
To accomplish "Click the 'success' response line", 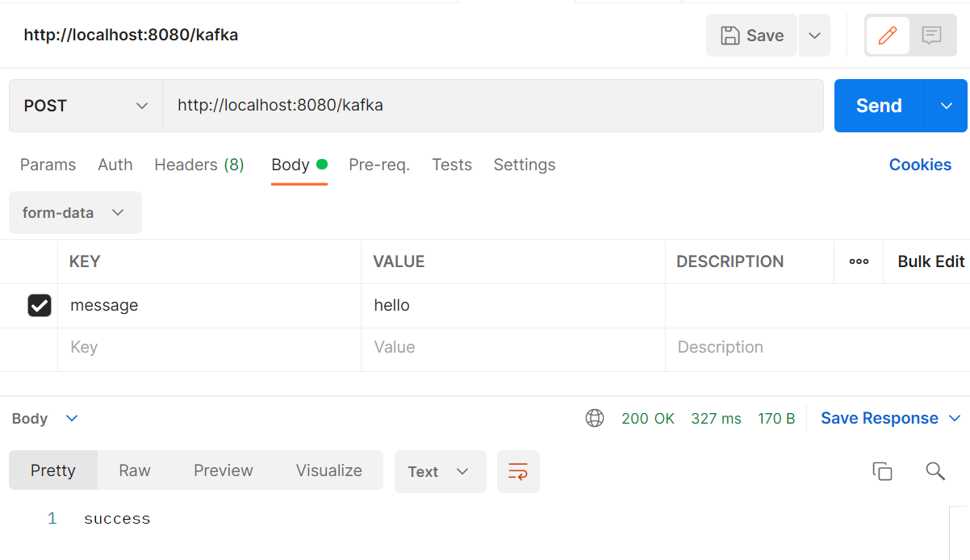I will 117,519.
